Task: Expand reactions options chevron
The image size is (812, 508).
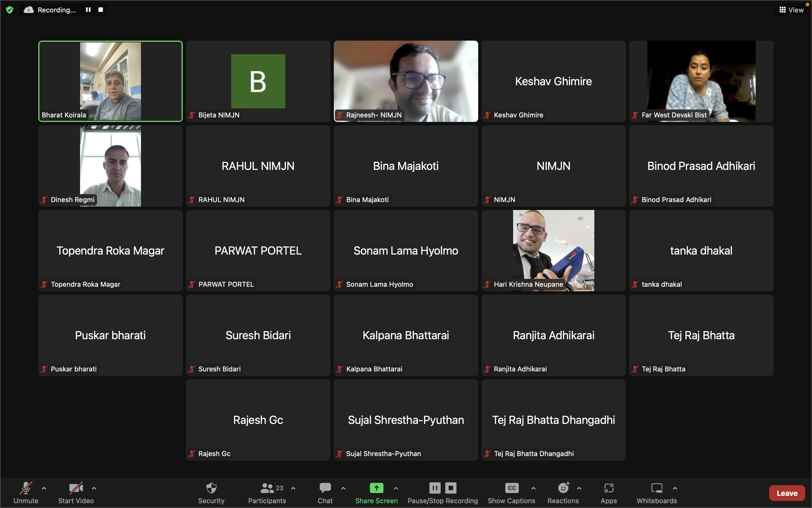Action: 579,488
